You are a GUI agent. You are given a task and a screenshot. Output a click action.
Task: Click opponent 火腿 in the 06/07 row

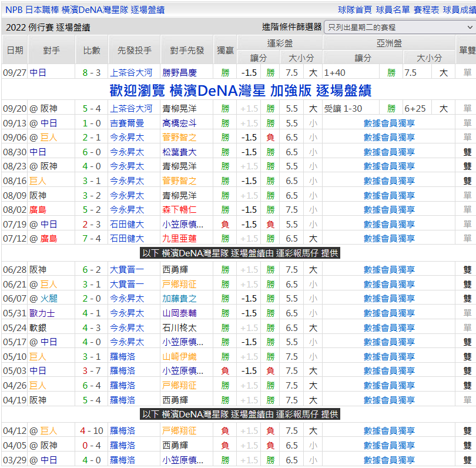coord(49,299)
